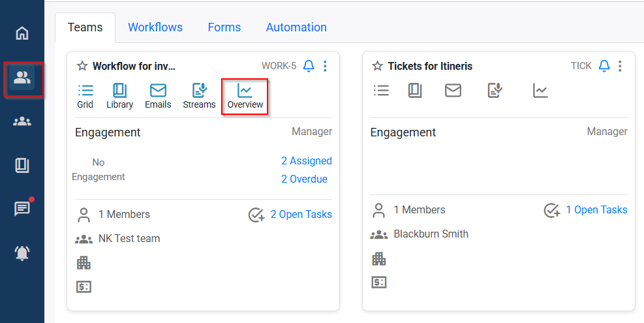
Task: Switch to the Automation tab
Action: 296,27
